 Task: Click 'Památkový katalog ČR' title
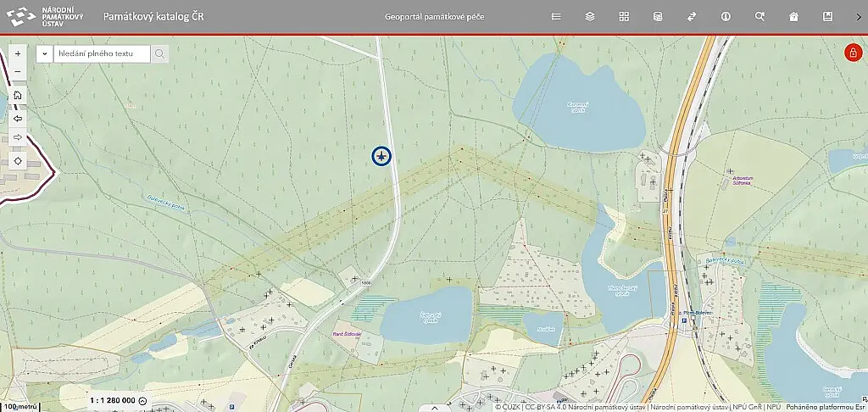coord(153,17)
